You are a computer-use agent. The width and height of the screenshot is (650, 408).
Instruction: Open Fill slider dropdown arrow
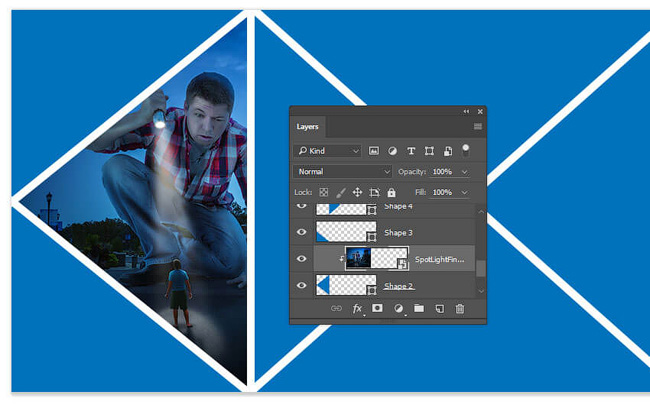(x=465, y=193)
